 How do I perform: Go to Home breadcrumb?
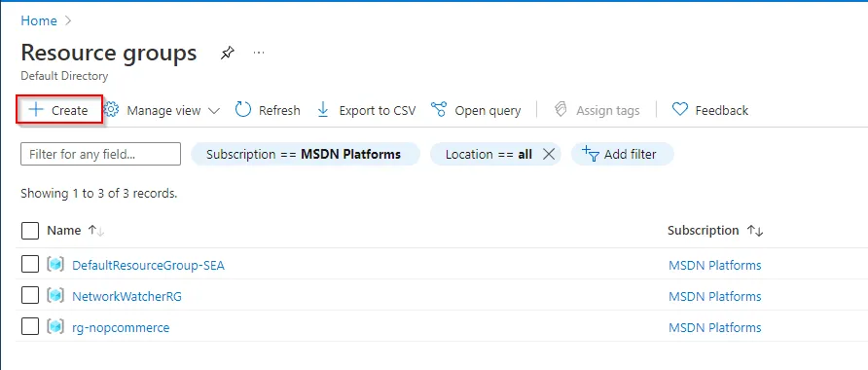pyautogui.click(x=39, y=21)
